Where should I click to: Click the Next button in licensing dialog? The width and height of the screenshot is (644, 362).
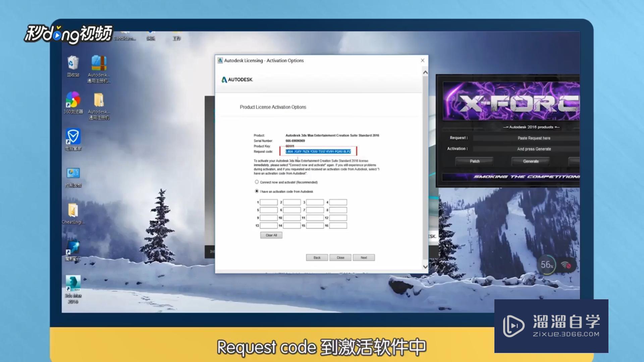(364, 257)
